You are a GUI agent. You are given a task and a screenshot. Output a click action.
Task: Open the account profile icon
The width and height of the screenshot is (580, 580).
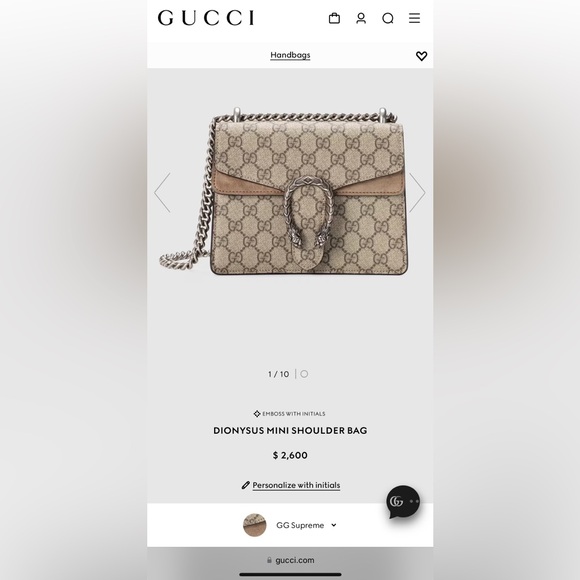coord(361,18)
